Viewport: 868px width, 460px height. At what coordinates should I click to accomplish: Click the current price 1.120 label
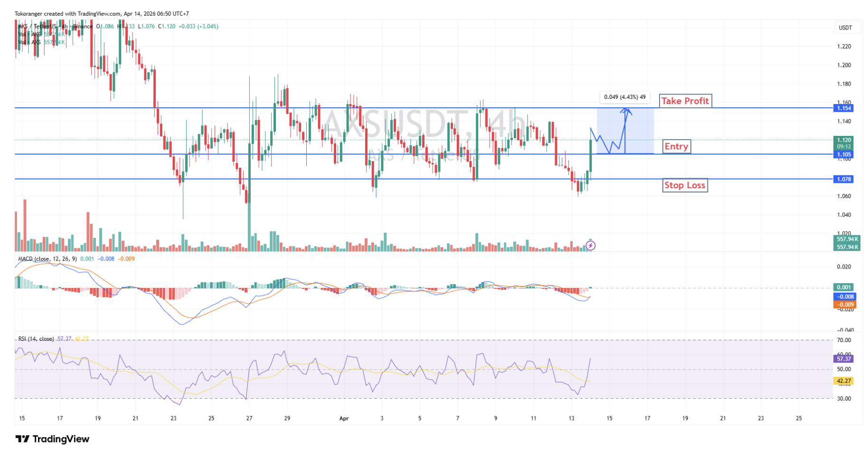[x=843, y=140]
